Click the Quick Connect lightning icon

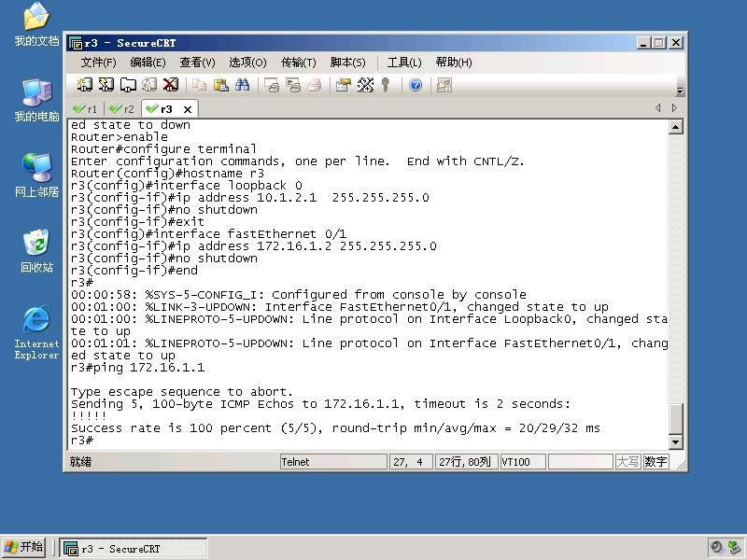click(106, 85)
